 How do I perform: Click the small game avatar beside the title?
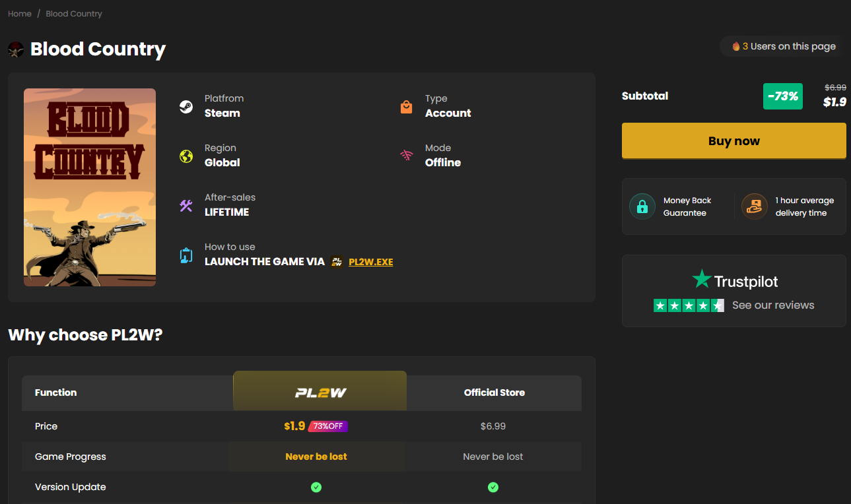pos(16,49)
